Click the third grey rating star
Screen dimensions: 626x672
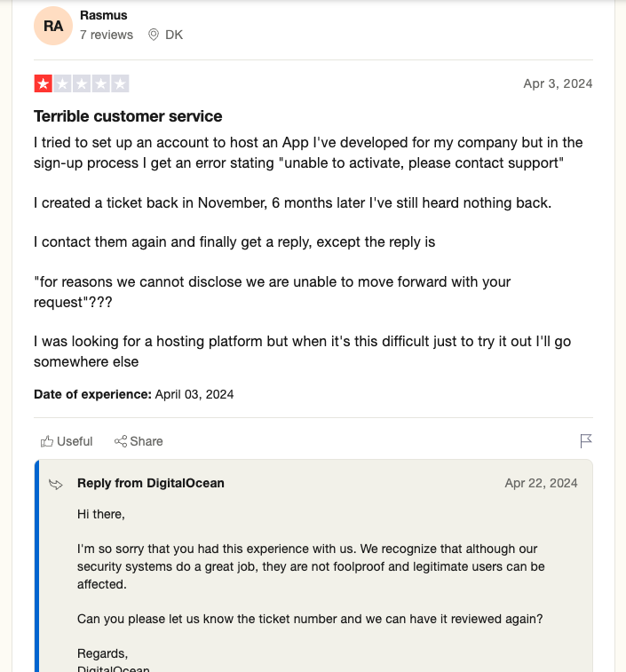point(82,84)
